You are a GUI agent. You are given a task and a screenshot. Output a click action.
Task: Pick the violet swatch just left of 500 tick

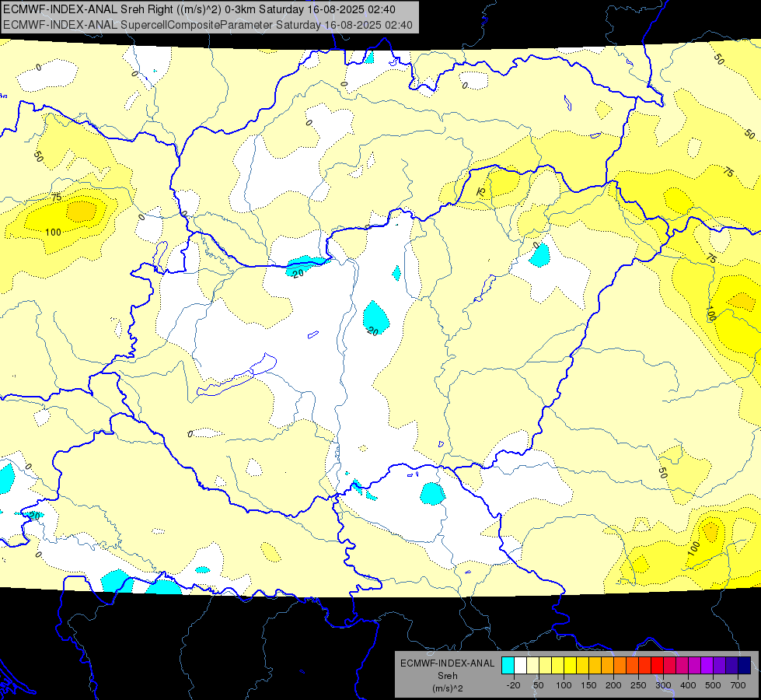tap(707, 666)
